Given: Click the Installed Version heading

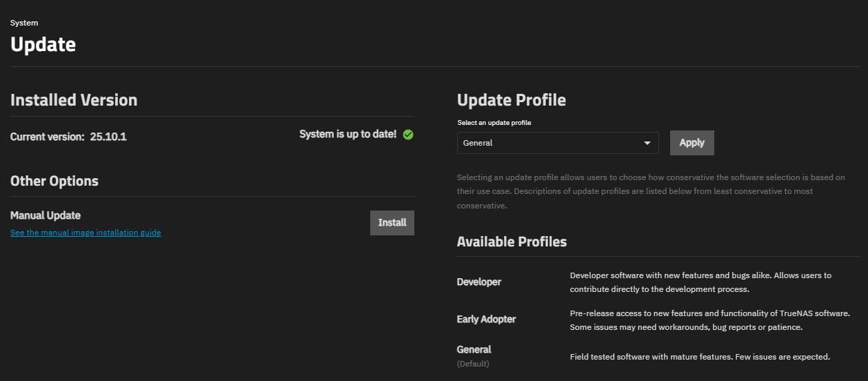Looking at the screenshot, I should pyautogui.click(x=74, y=100).
